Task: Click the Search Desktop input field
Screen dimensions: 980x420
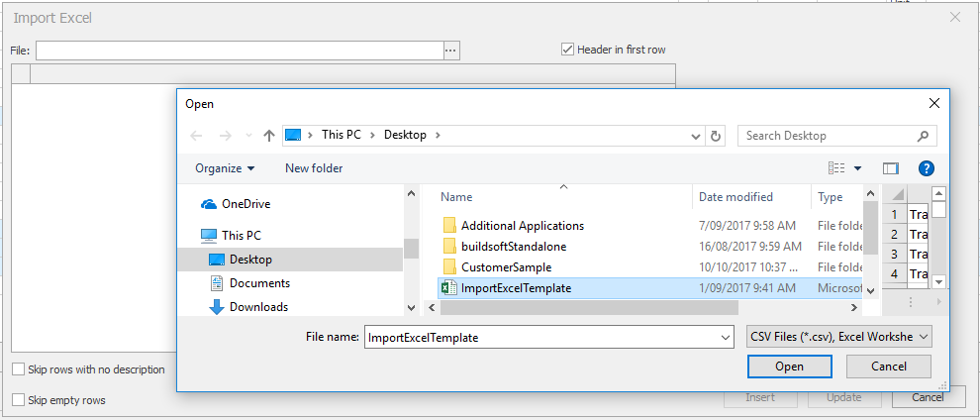Action: click(x=827, y=136)
